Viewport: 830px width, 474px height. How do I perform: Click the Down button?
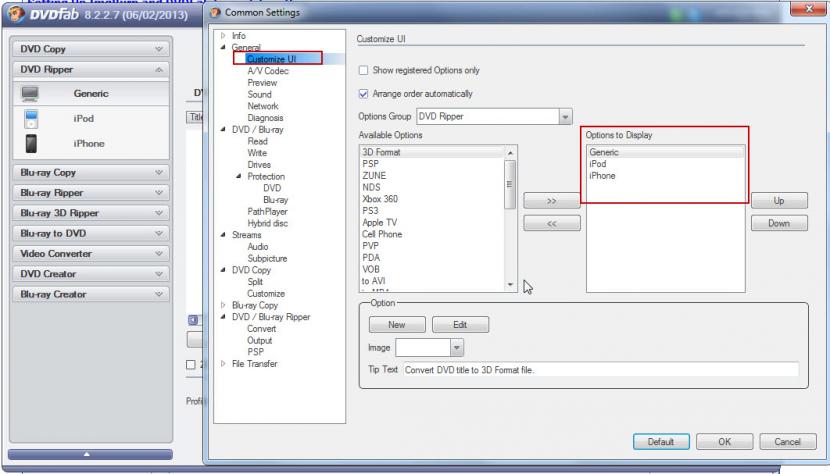click(x=779, y=223)
